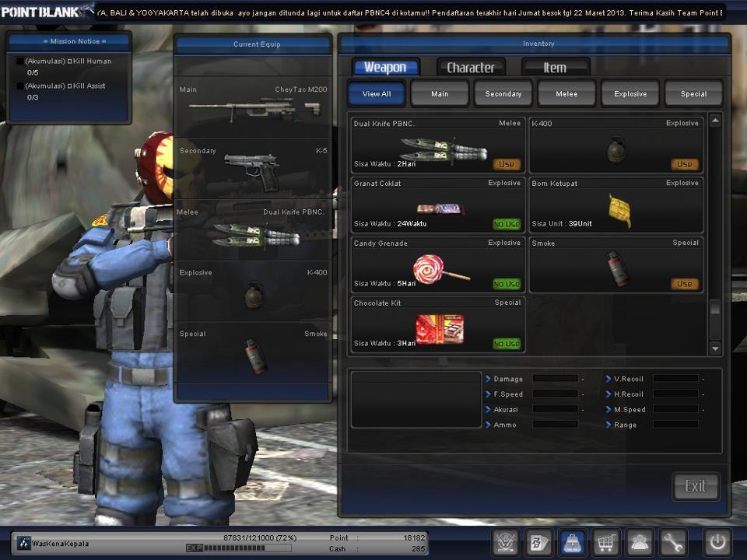Open the backpack inventory icon
The width and height of the screenshot is (747, 560).
pyautogui.click(x=572, y=542)
